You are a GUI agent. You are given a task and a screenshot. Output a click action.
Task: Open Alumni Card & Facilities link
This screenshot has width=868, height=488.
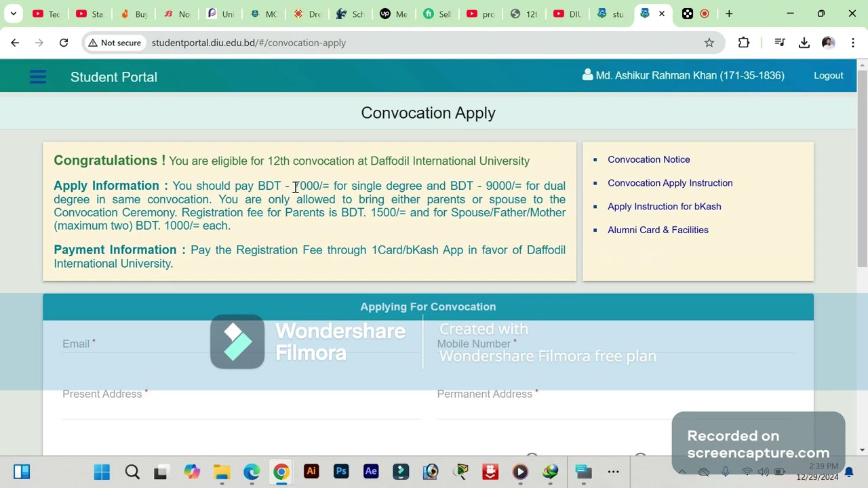(x=658, y=230)
